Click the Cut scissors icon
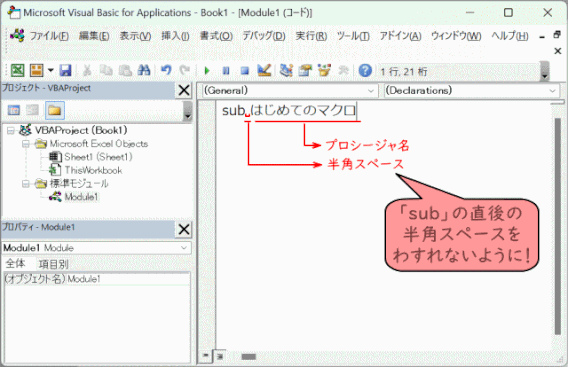The width and height of the screenshot is (568, 367). tap(87, 70)
